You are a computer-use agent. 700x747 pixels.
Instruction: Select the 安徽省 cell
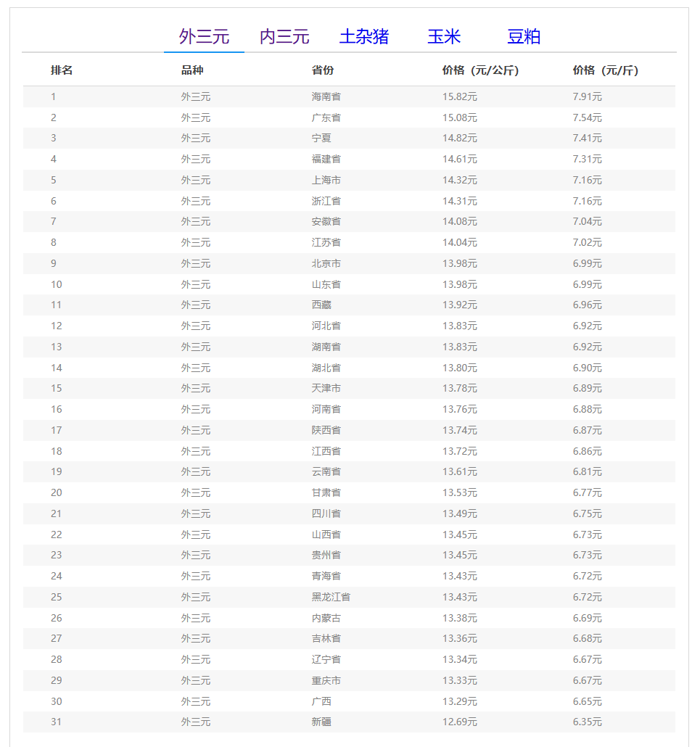[326, 221]
